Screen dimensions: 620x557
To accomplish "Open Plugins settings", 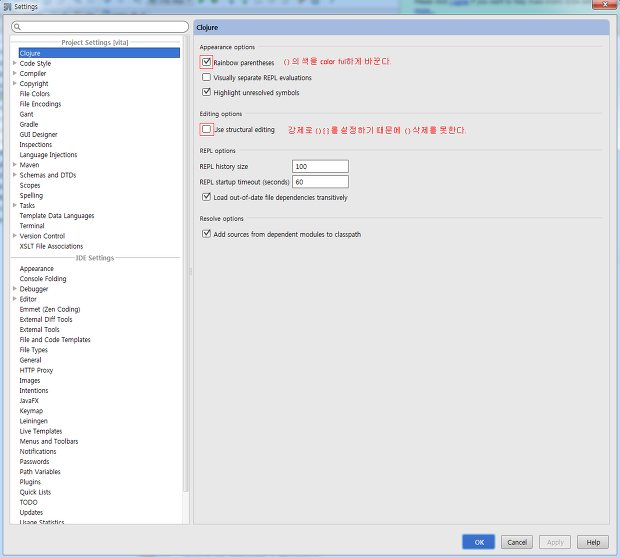I will (x=30, y=482).
